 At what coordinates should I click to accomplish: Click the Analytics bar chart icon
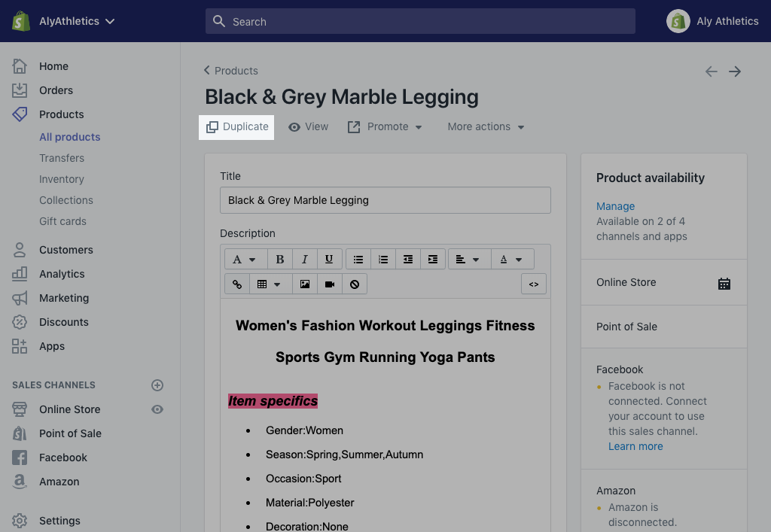click(20, 274)
